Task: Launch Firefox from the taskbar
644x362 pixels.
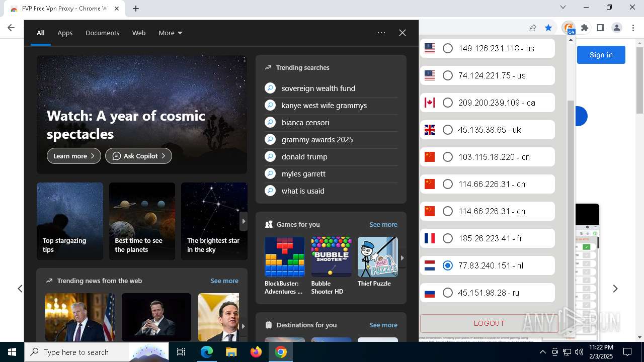Action: point(256,352)
